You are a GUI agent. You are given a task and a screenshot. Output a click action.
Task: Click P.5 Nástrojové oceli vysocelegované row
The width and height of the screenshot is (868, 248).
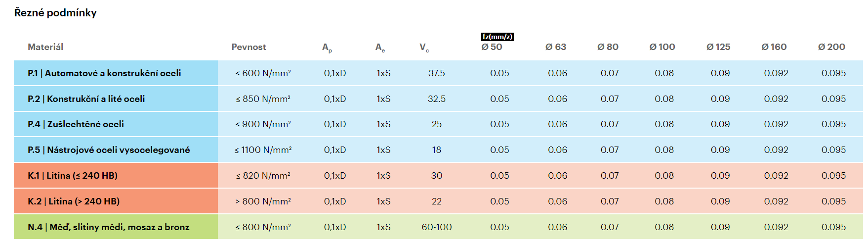[109, 150]
